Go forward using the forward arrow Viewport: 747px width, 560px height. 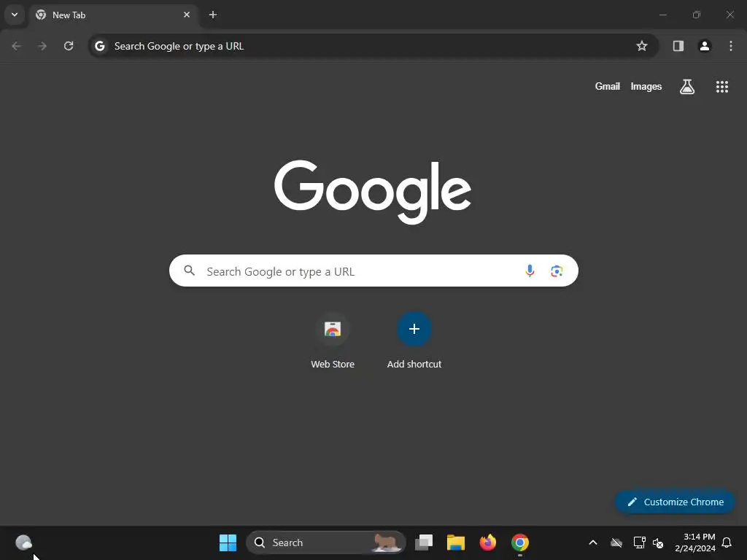click(42, 46)
